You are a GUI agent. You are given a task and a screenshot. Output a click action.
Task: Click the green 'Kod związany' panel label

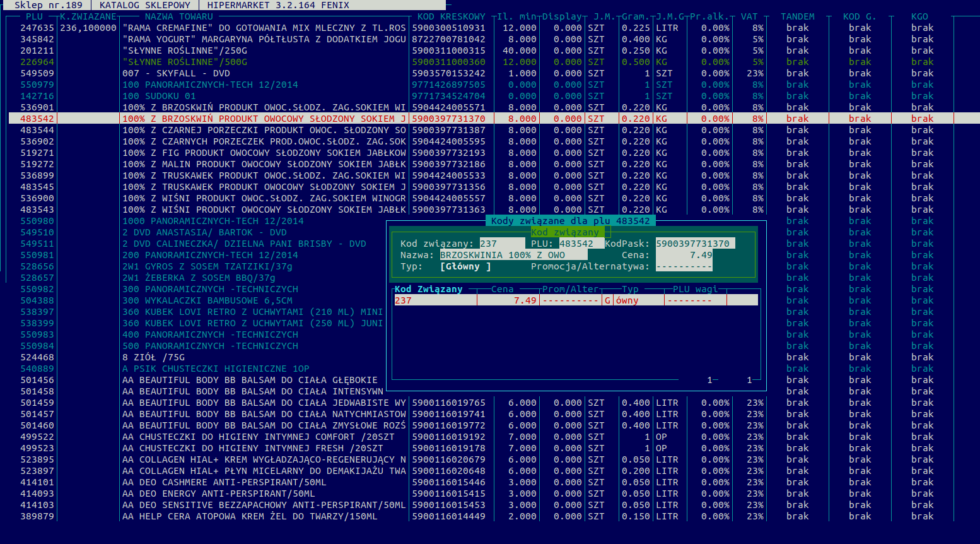[x=565, y=232]
